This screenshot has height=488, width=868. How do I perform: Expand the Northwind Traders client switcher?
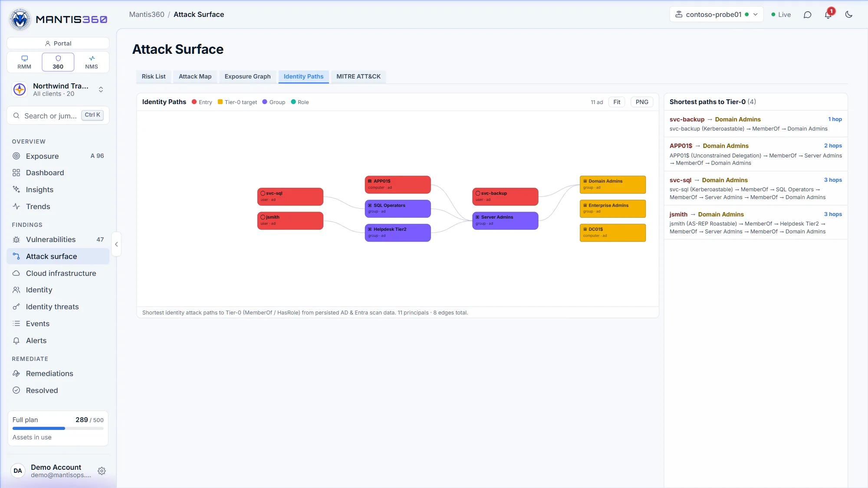58,90
